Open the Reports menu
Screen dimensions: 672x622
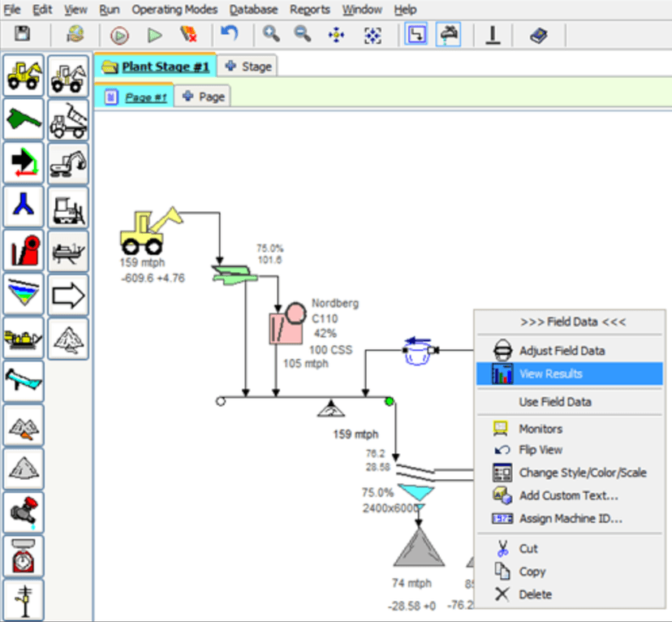point(309,10)
